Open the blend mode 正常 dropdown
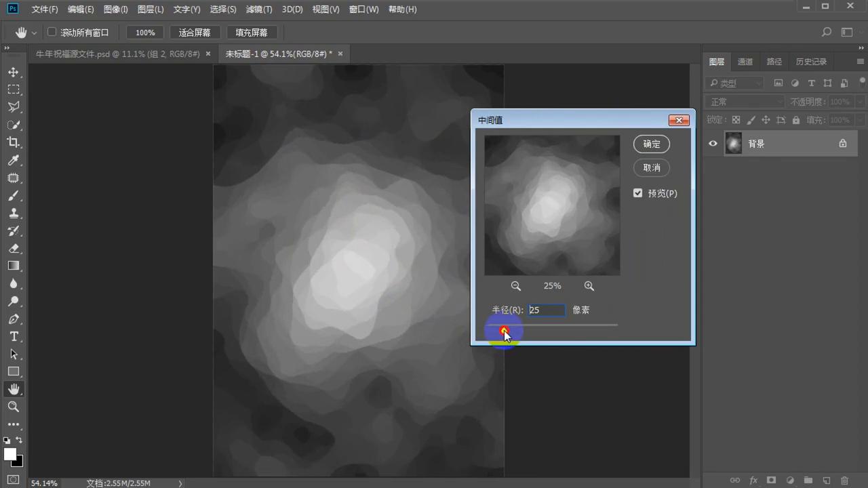The image size is (868, 488). [745, 102]
